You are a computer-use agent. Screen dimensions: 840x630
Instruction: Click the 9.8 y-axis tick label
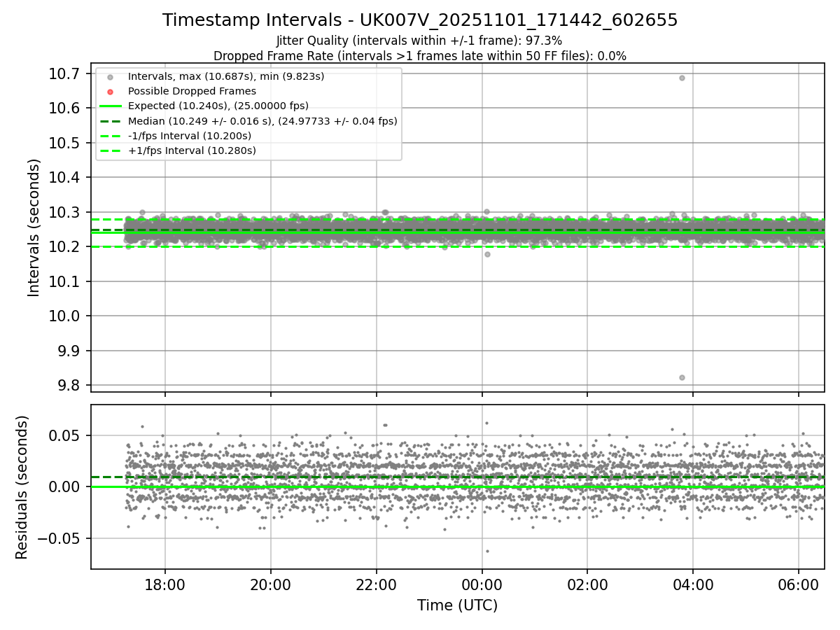coord(69,385)
